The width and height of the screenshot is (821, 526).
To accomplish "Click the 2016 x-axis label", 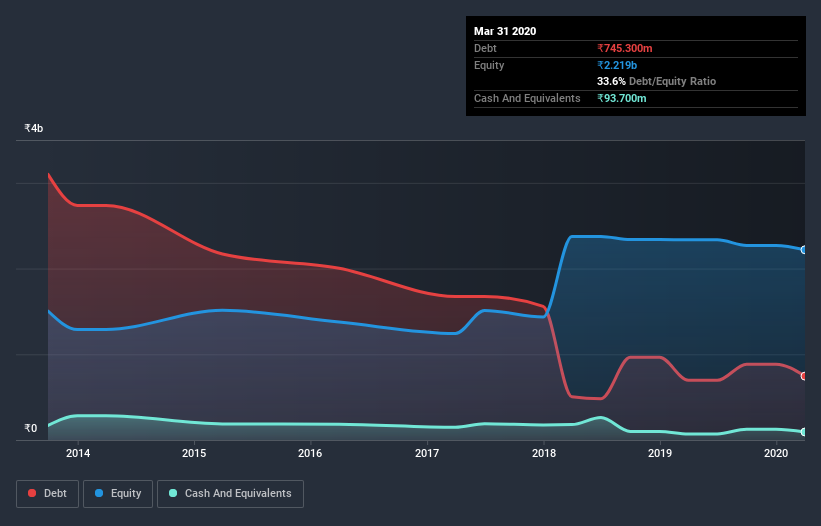I will (x=310, y=453).
